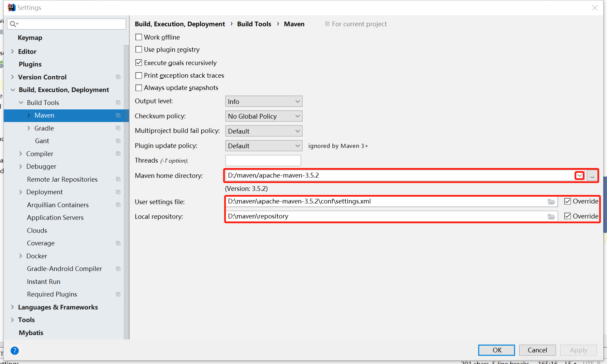
Task: Expand the Tools tree node
Action: pyautogui.click(x=13, y=320)
